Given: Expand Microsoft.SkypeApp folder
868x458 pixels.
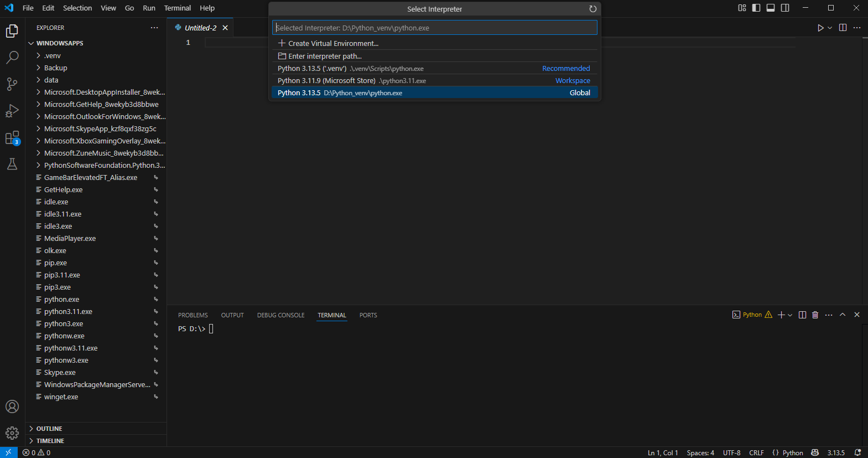Looking at the screenshot, I should [96, 128].
